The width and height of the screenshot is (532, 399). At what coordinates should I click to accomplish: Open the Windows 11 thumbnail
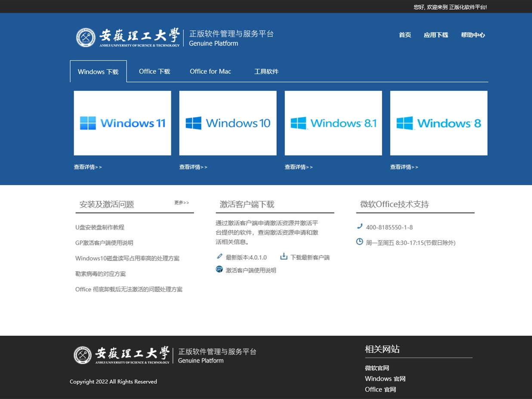click(x=122, y=123)
